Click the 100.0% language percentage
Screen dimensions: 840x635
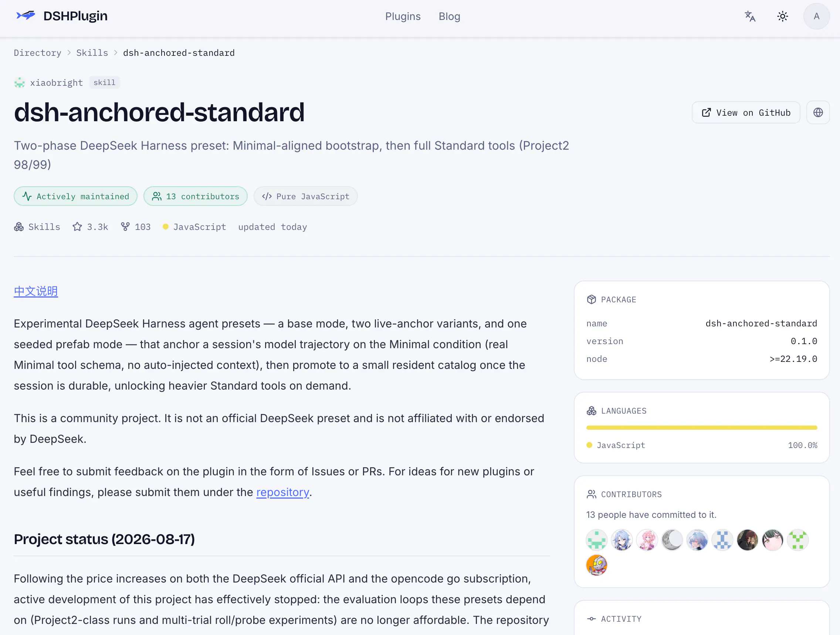coord(802,445)
